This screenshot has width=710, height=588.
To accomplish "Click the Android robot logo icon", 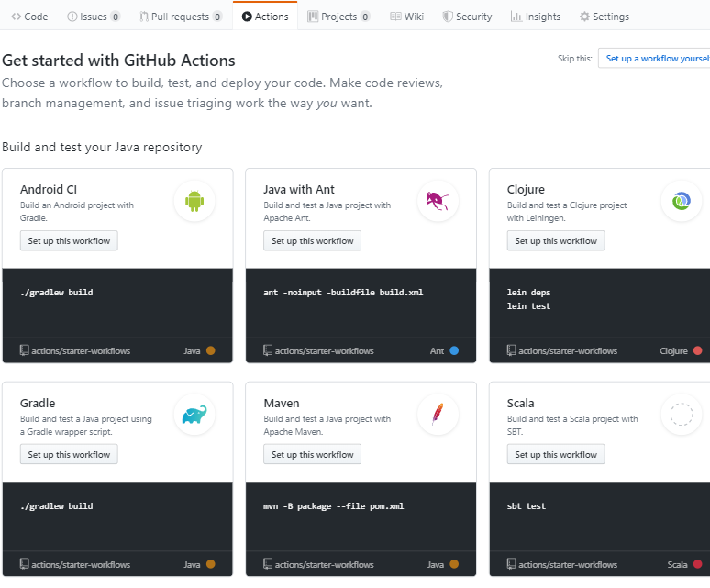I will tap(194, 201).
